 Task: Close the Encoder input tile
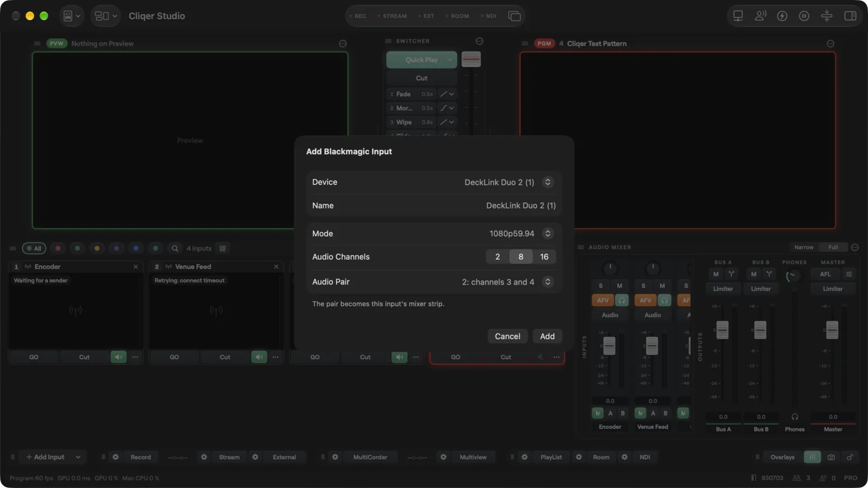[x=136, y=267]
